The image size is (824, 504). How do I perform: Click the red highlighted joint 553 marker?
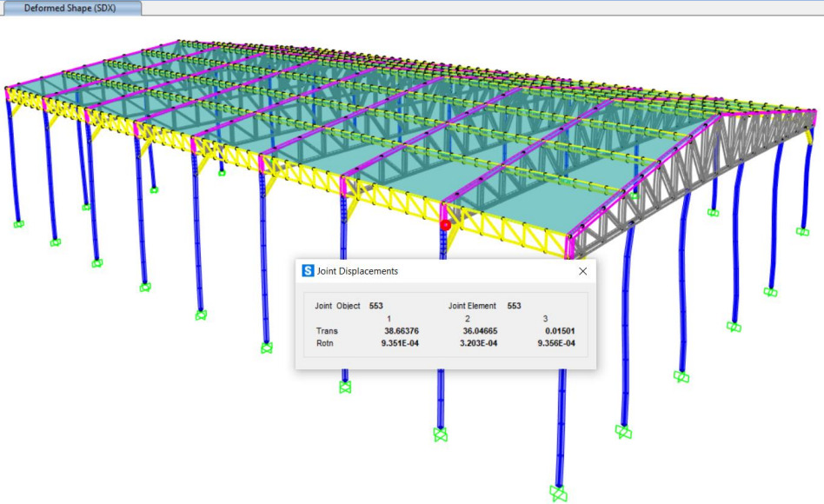(446, 225)
